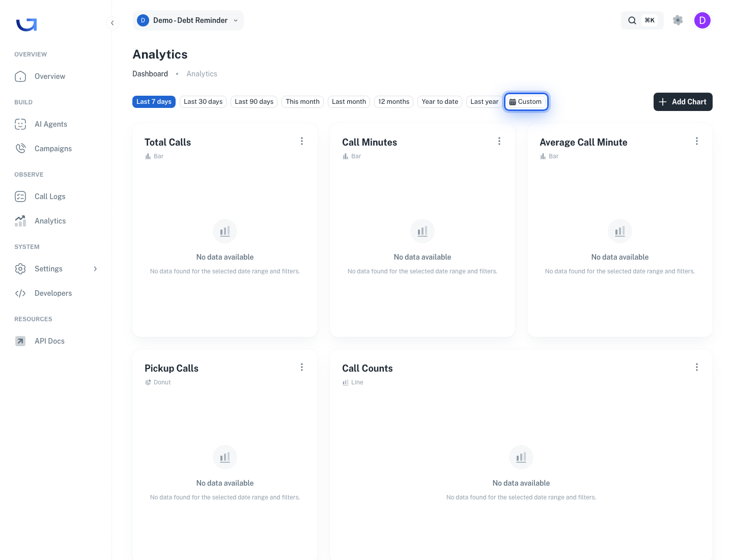Choose the Year to date filter
Viewport: 733px width, 560px height.
click(440, 102)
